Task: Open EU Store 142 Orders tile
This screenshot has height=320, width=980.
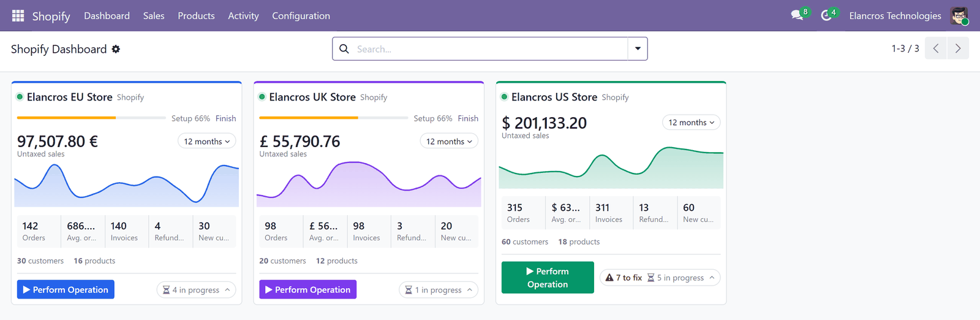Action: tap(38, 232)
